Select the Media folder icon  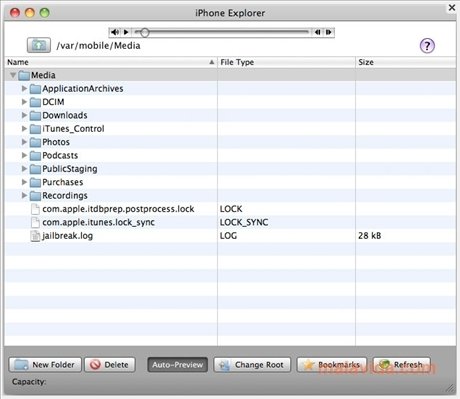pyautogui.click(x=24, y=75)
